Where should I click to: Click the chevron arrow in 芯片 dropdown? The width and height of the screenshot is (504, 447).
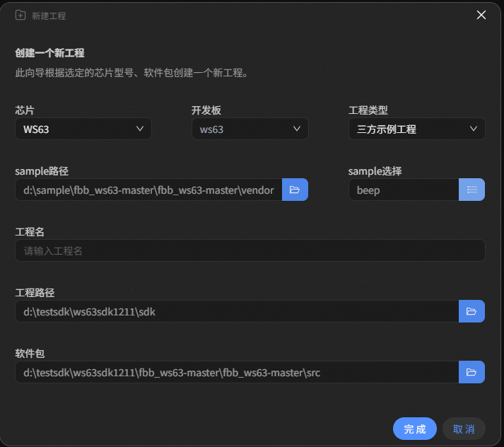pyautogui.click(x=140, y=129)
